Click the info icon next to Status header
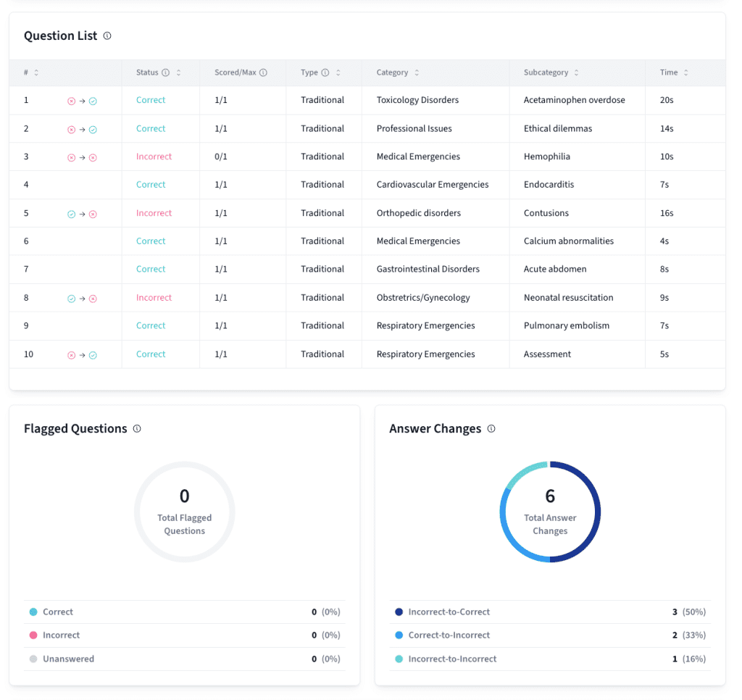The height and width of the screenshot is (700, 742). (165, 72)
